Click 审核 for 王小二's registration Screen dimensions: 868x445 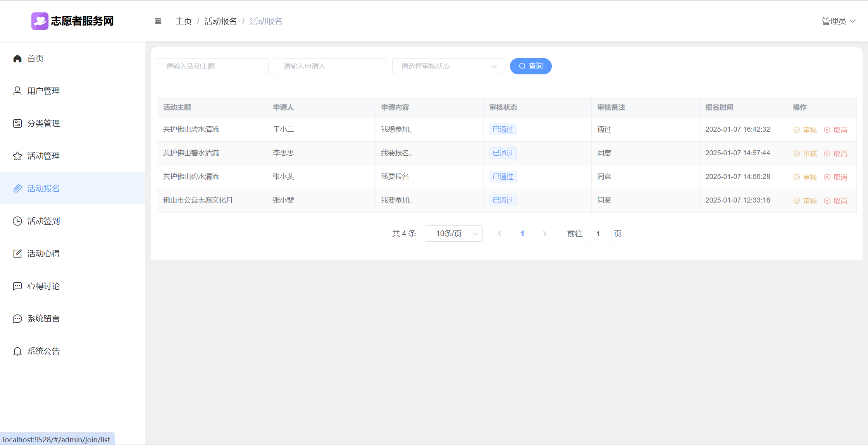coord(805,130)
